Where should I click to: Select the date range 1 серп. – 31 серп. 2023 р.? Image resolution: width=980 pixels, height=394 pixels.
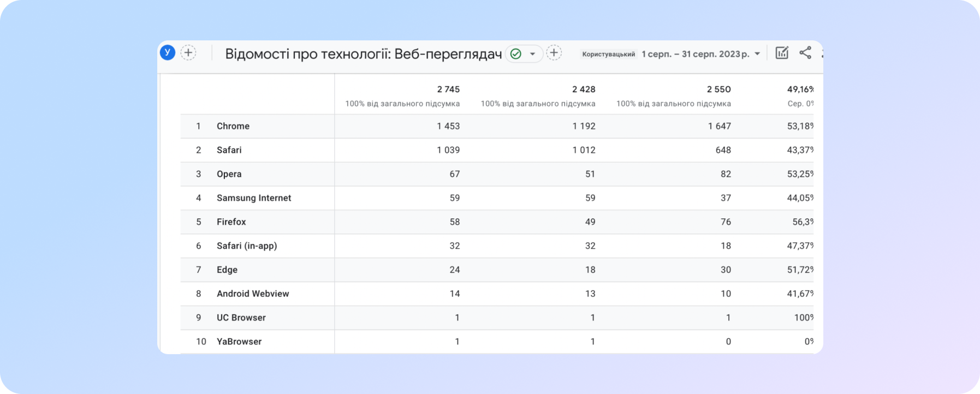click(696, 54)
